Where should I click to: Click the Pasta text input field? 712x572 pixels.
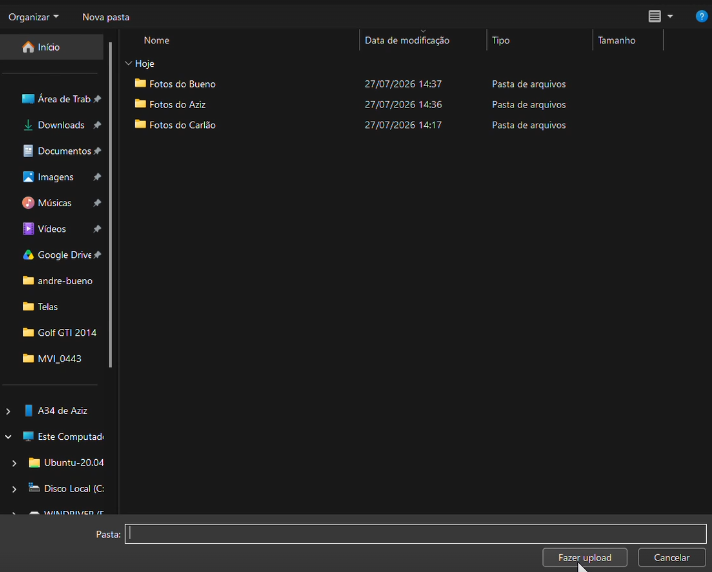pos(415,534)
